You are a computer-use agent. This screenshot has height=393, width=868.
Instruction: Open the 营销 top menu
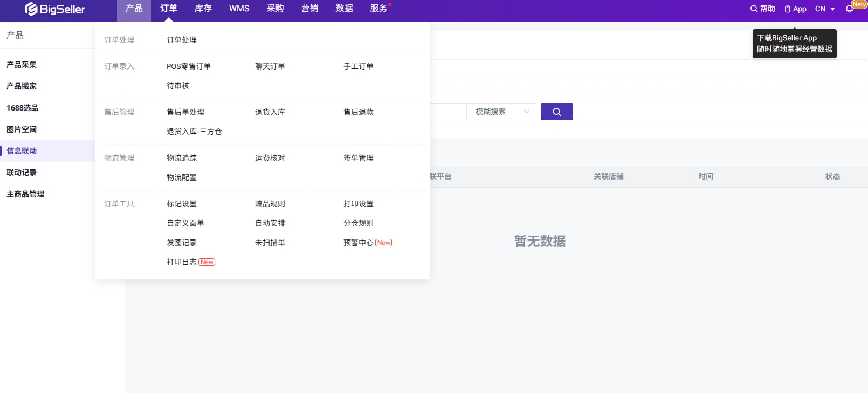(310, 9)
